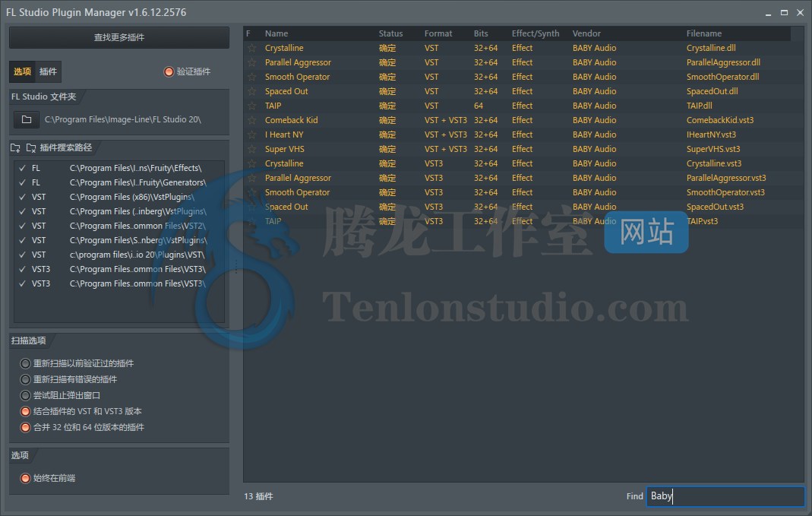Toggle checkmark for Fruity\Generators path
Viewport: 812px width, 516px height.
22,183
